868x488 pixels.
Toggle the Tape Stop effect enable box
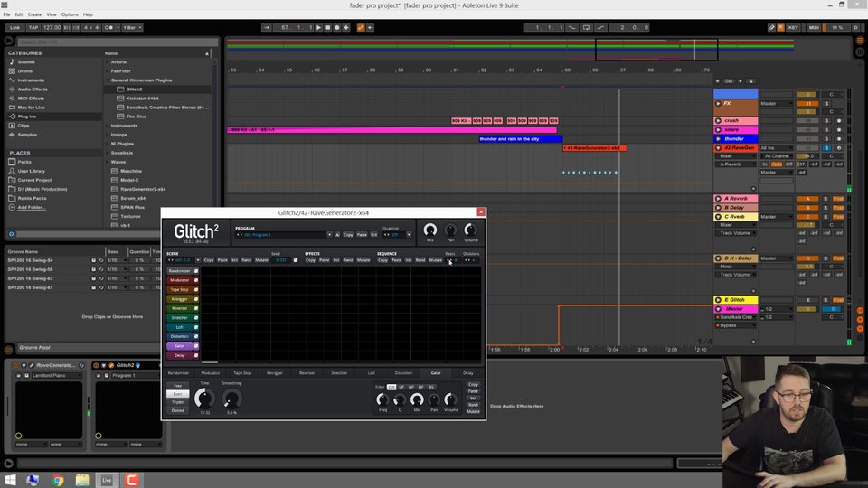point(196,290)
